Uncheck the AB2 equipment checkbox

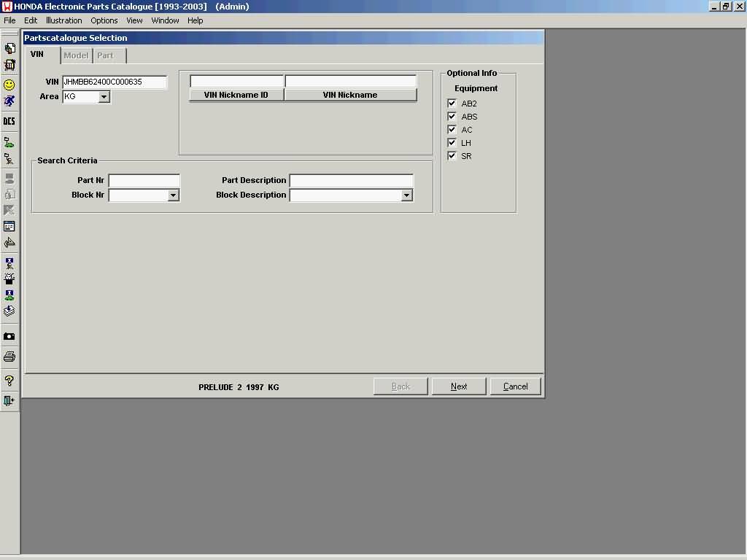452,104
